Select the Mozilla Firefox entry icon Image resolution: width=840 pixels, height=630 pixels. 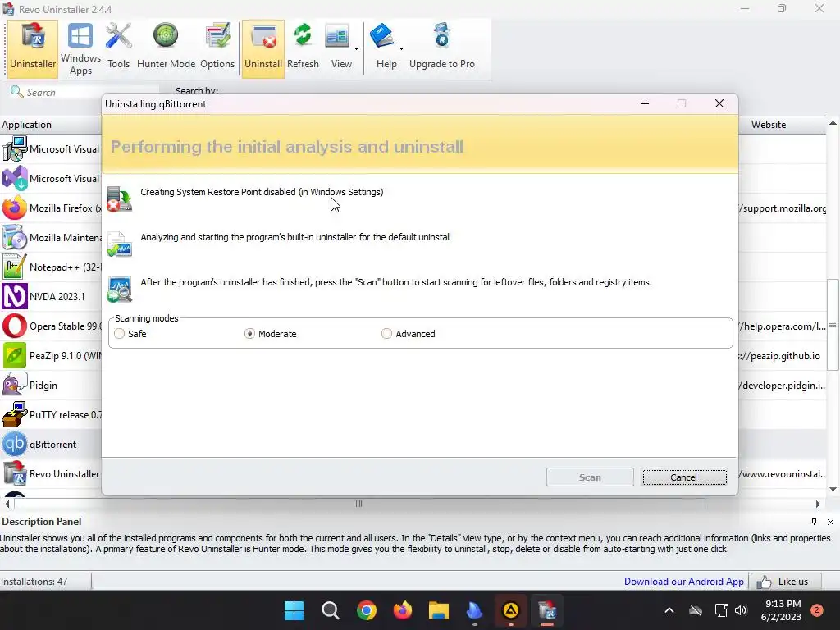coord(15,208)
